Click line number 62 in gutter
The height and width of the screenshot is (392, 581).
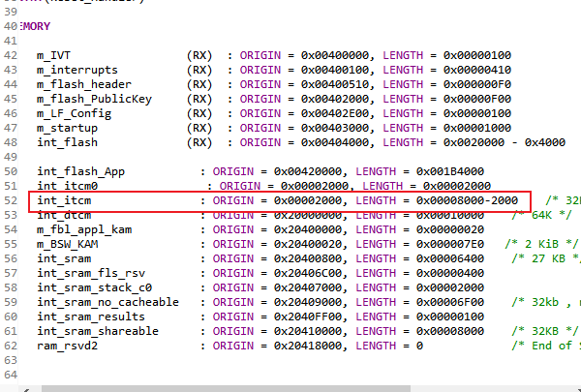click(x=11, y=346)
